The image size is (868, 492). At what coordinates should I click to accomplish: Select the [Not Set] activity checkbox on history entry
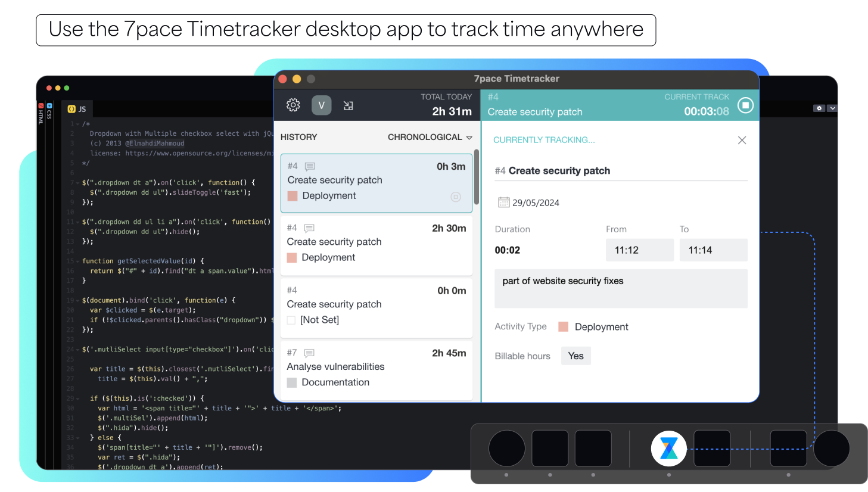click(291, 320)
